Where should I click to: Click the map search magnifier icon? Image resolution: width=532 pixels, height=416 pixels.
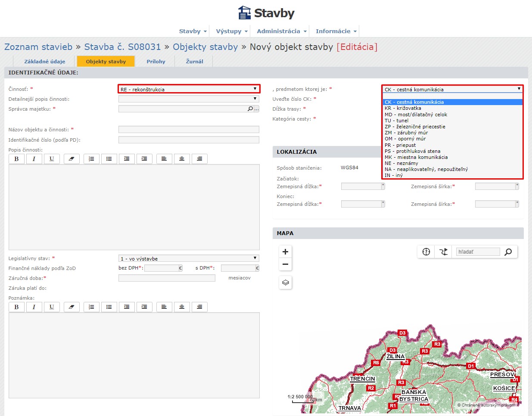508,252
